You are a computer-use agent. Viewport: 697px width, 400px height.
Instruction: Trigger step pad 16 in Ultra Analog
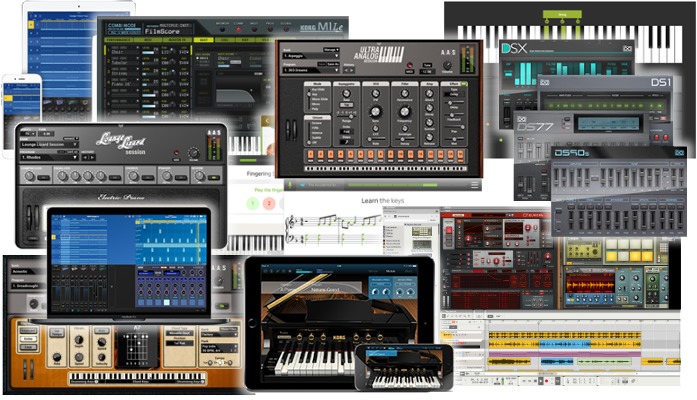[461, 155]
